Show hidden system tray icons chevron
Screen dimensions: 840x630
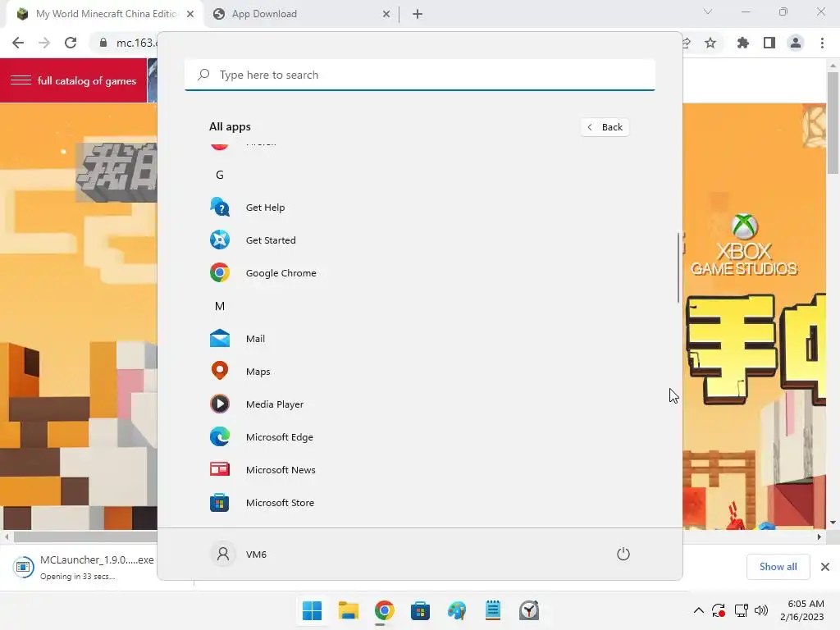coord(699,610)
